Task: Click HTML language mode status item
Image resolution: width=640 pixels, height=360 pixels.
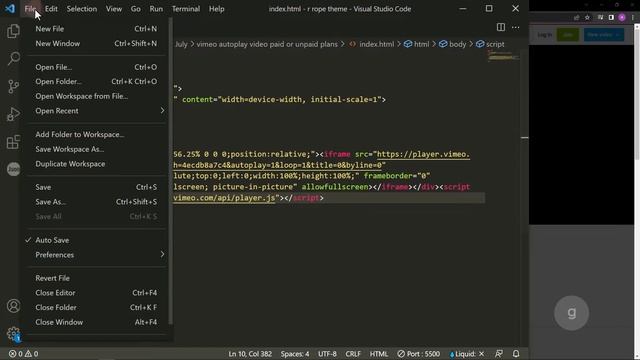Action: pyautogui.click(x=379, y=354)
